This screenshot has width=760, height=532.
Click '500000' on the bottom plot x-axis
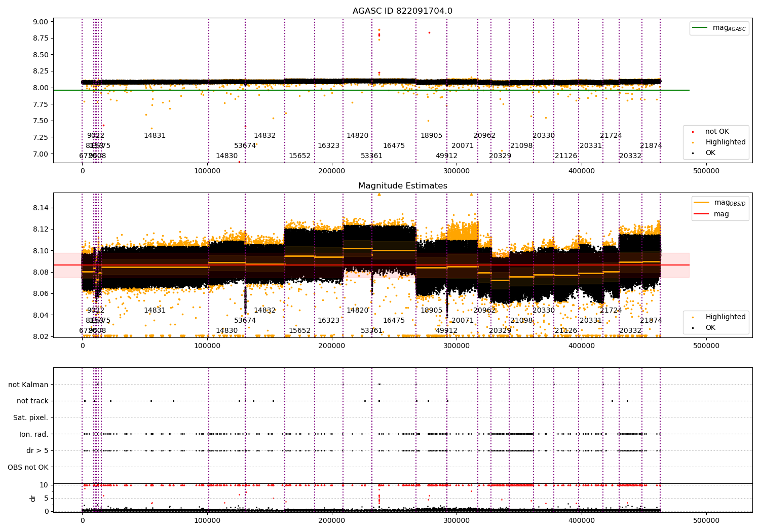706,520
